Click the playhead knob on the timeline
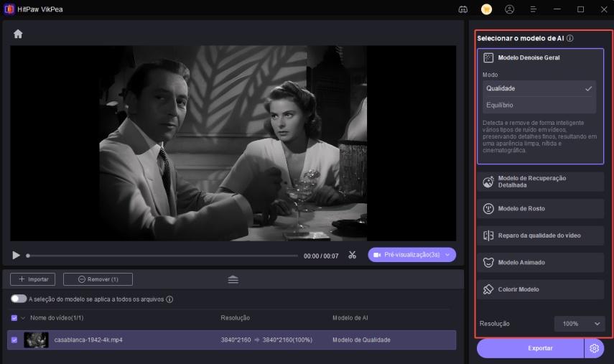The image size is (614, 364). click(x=28, y=256)
